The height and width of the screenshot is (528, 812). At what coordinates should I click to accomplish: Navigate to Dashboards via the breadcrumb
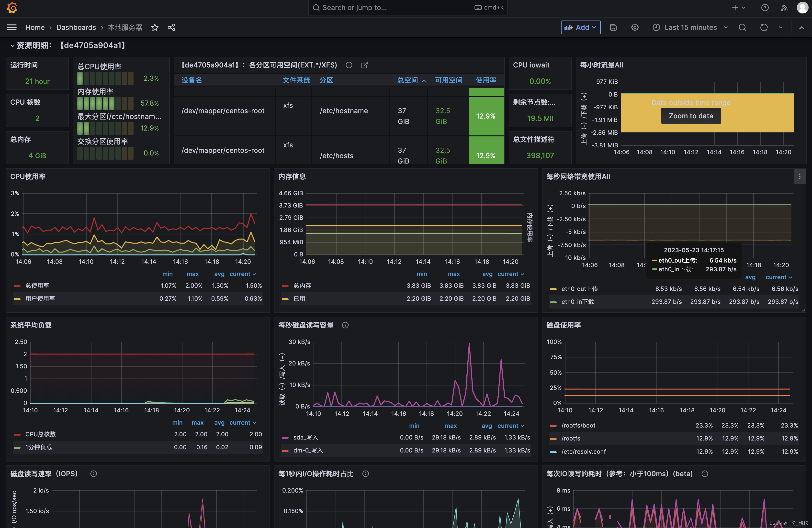(x=76, y=27)
